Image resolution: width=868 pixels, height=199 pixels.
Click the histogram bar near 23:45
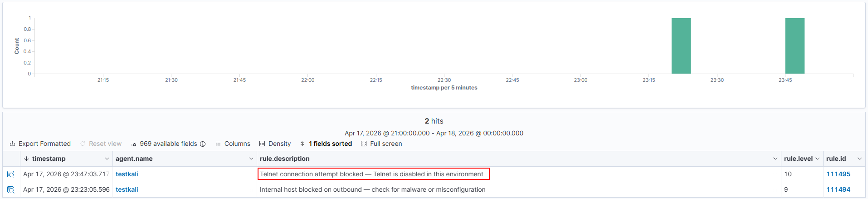(795, 46)
